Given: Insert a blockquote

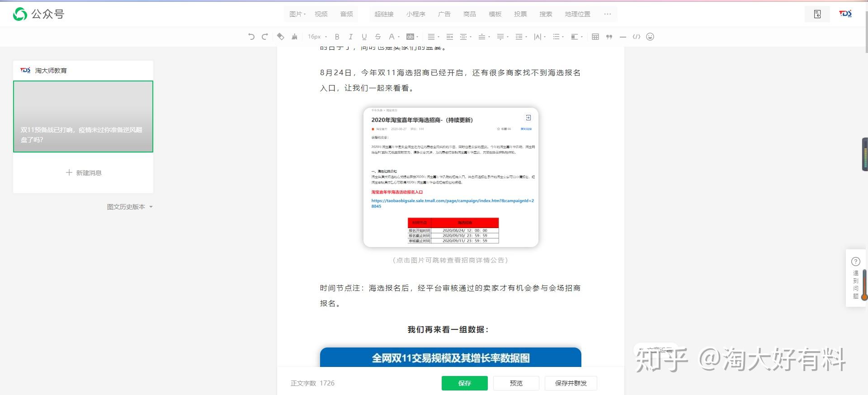Looking at the screenshot, I should (x=609, y=37).
